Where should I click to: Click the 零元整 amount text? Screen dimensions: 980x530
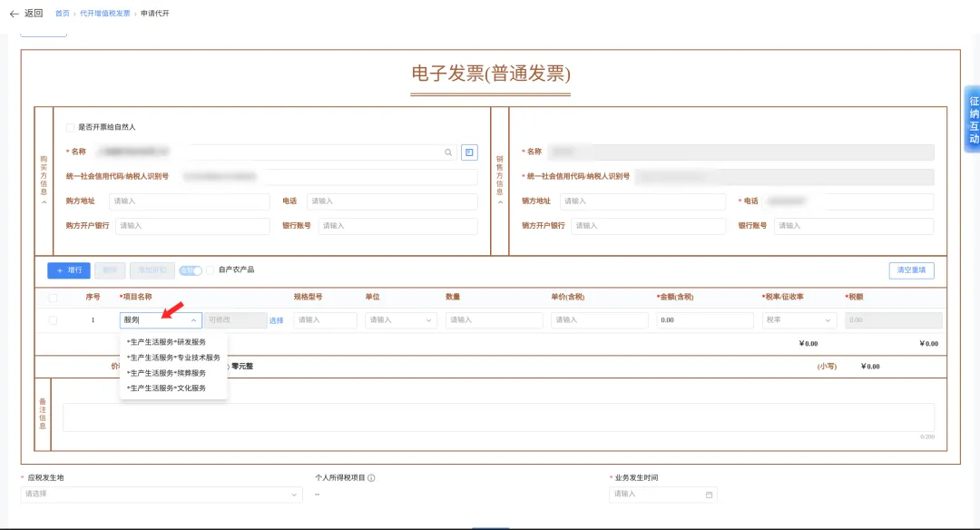tap(242, 367)
